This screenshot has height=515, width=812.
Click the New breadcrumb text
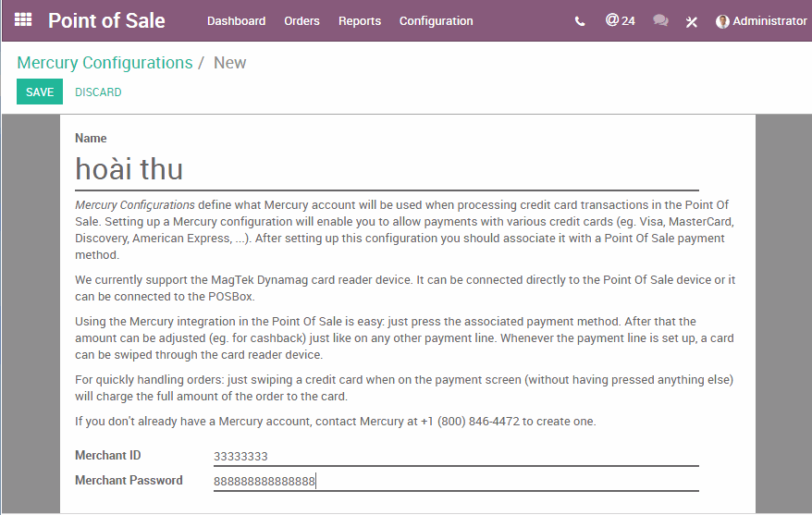coord(229,63)
